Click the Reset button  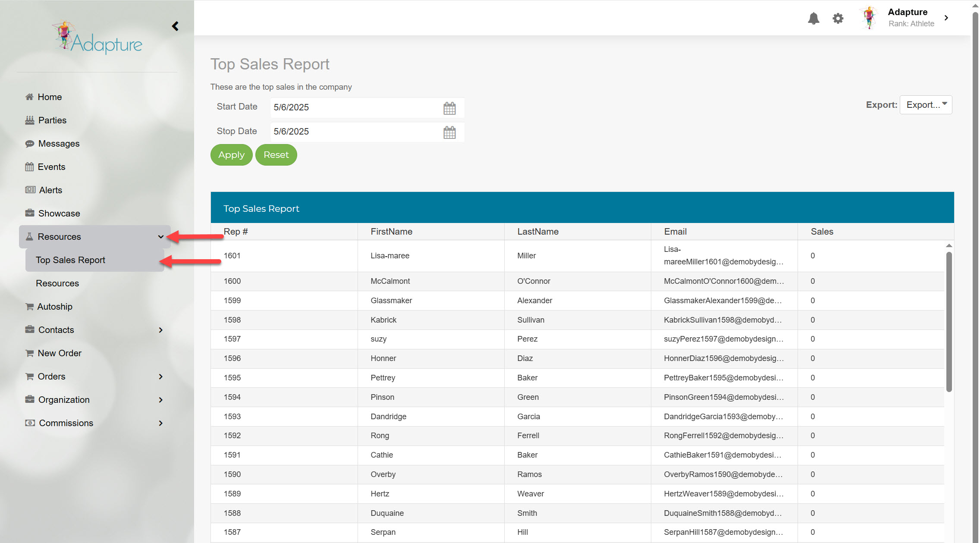[x=276, y=154]
